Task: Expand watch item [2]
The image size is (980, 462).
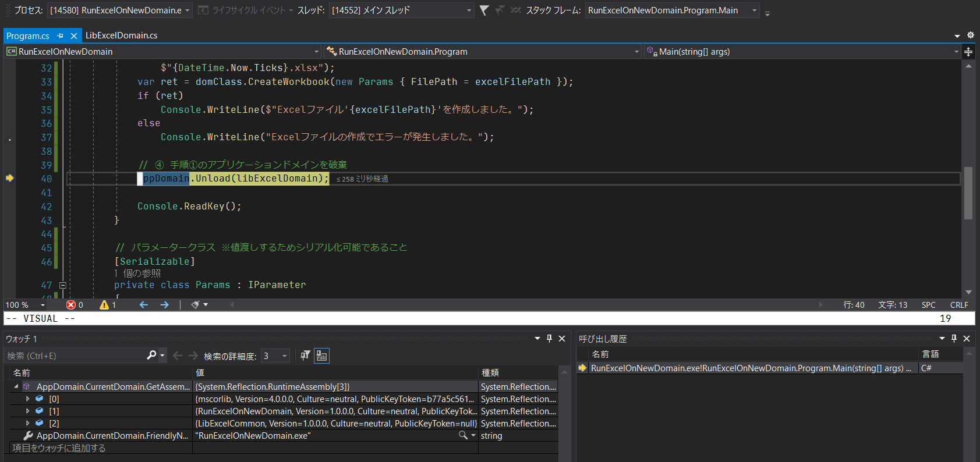Action: [x=27, y=424]
